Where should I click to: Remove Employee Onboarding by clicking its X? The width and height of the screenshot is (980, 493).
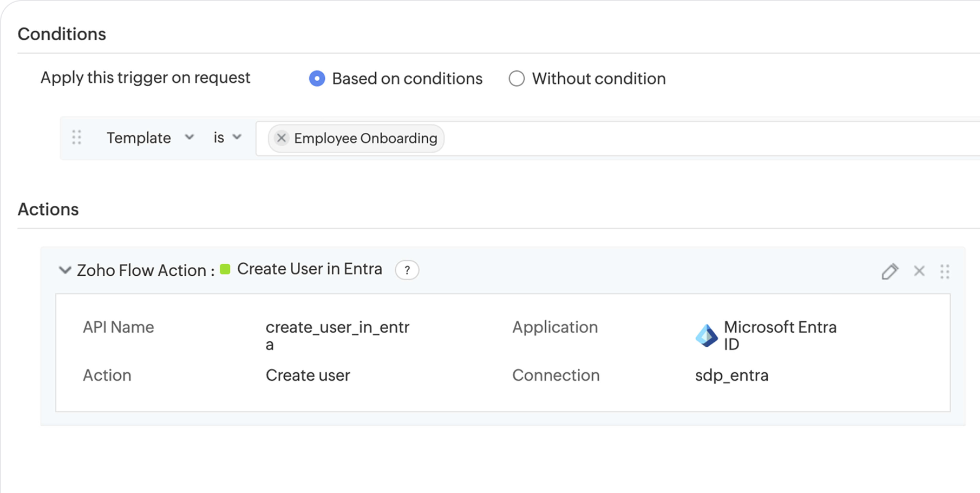pos(281,138)
